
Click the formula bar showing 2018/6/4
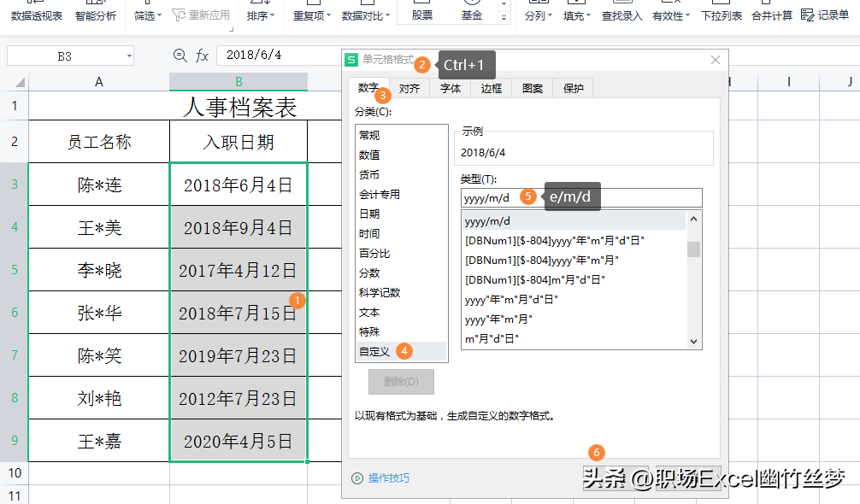tap(279, 55)
